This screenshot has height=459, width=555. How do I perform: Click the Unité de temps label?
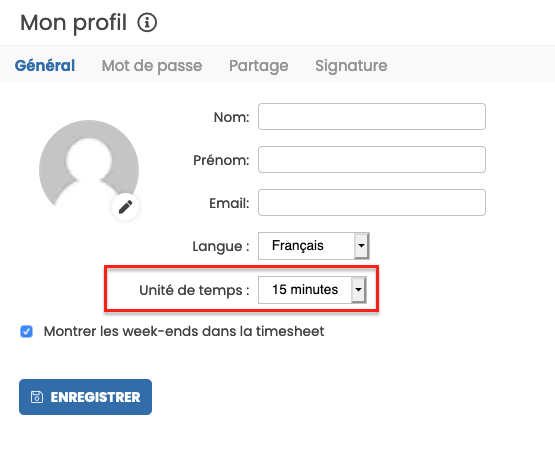pos(194,290)
